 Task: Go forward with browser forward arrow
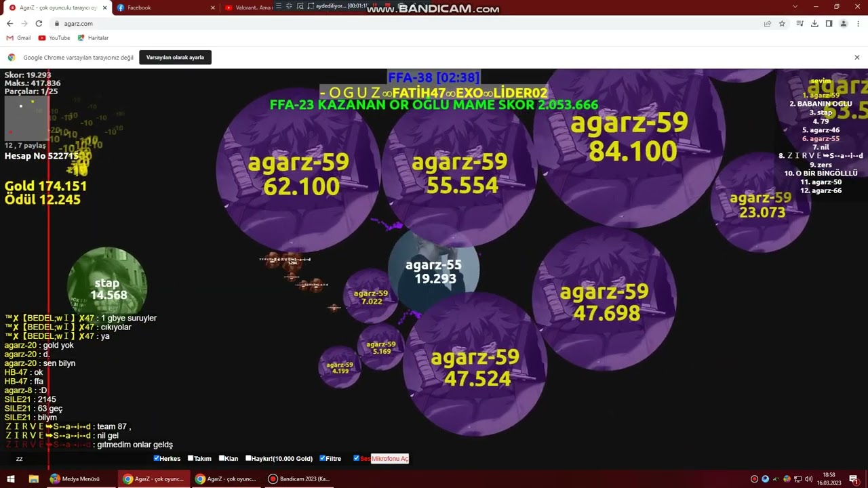point(24,23)
